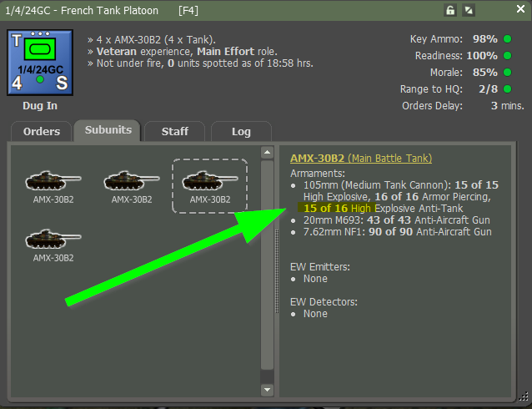Click the 1/4/24GC unit counter icon

pos(40,63)
